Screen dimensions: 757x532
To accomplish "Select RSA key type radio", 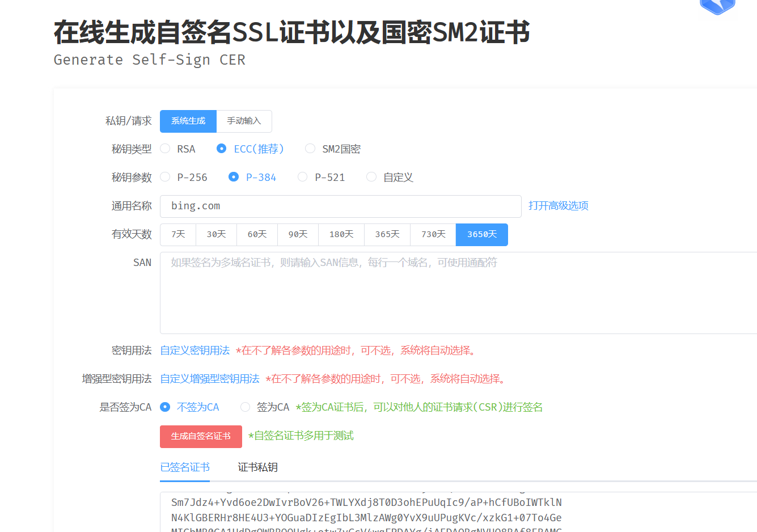I will (178, 149).
